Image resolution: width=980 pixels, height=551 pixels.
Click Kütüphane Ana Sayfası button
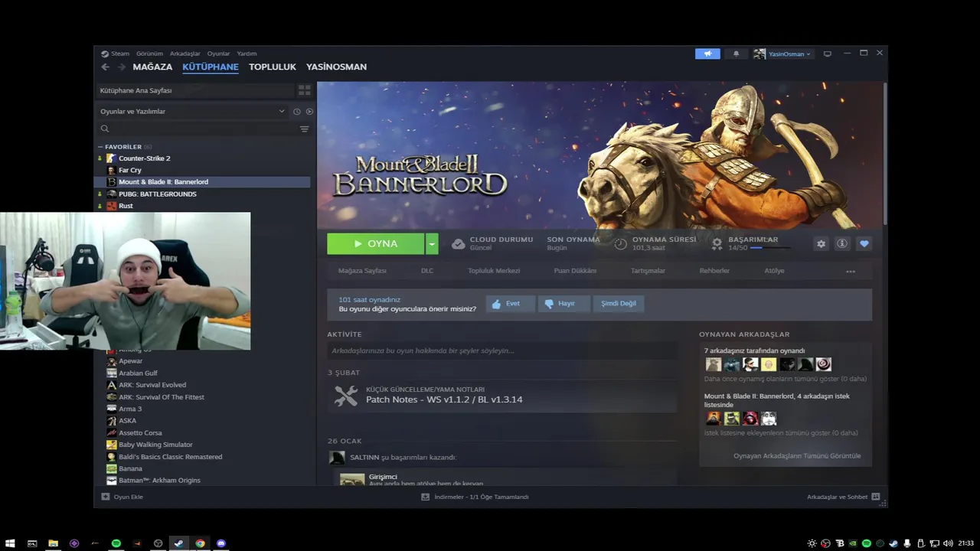(194, 90)
